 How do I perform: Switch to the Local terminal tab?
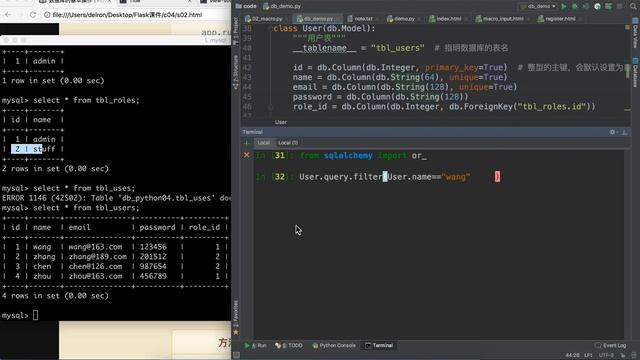point(264,142)
